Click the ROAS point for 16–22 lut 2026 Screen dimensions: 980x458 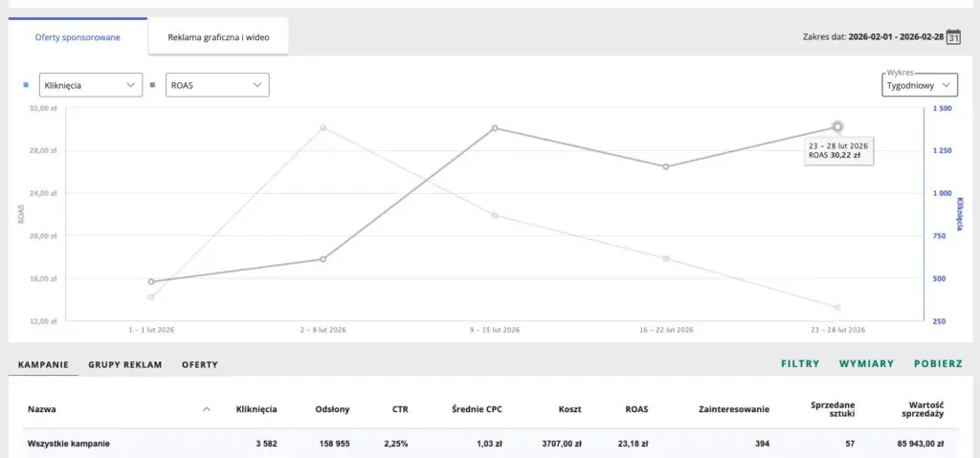click(666, 166)
